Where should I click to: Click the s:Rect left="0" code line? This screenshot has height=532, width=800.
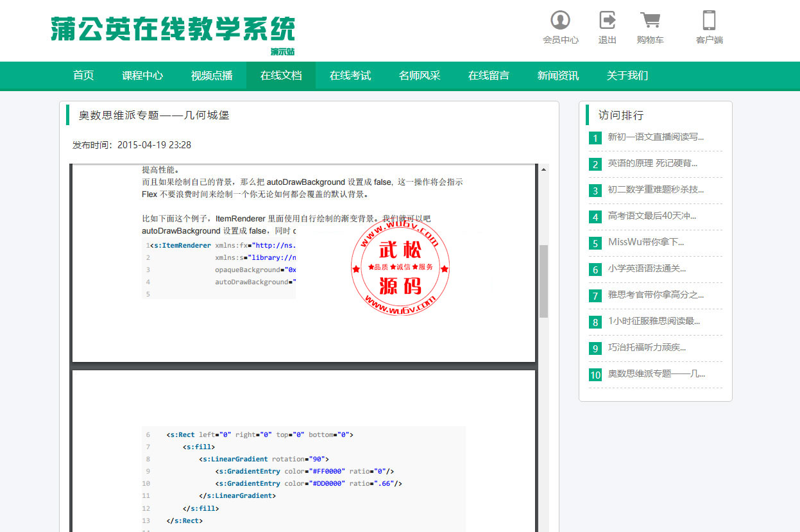click(x=259, y=434)
